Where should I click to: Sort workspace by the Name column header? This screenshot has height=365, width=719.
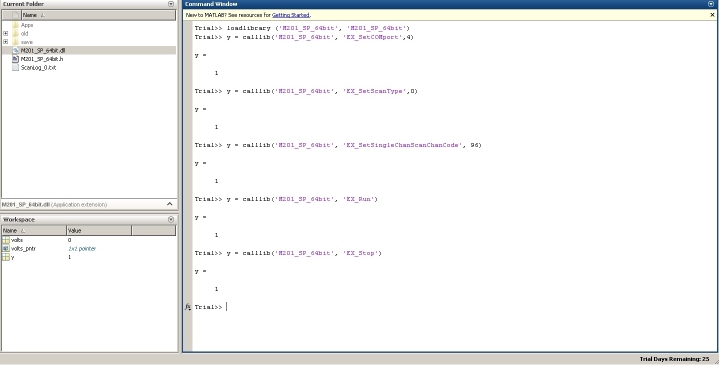[34, 230]
